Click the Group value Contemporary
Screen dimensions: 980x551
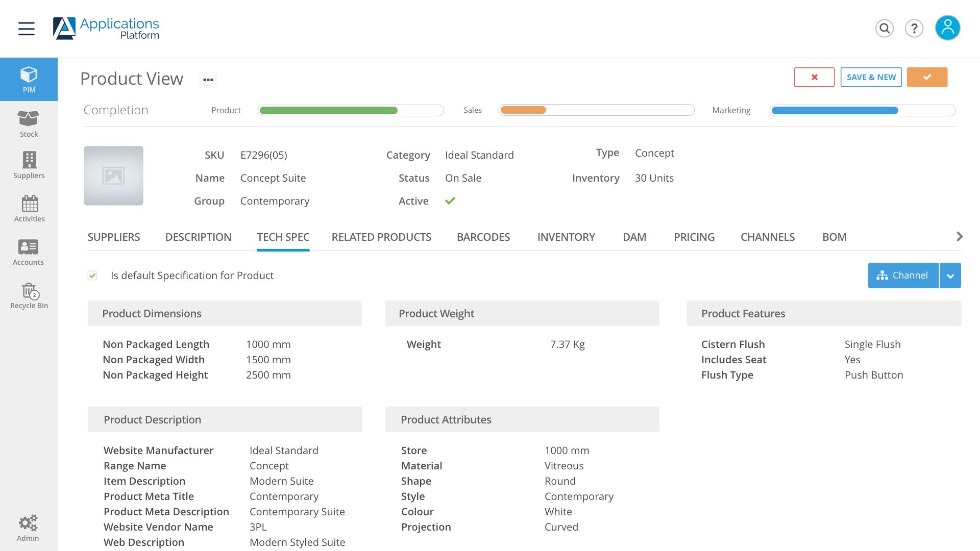click(x=275, y=201)
